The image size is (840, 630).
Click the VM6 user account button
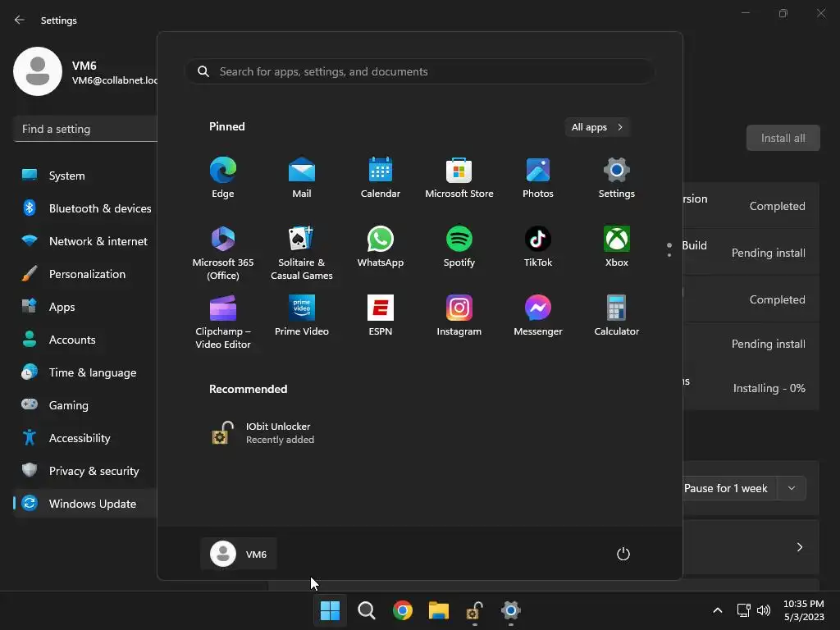239,554
